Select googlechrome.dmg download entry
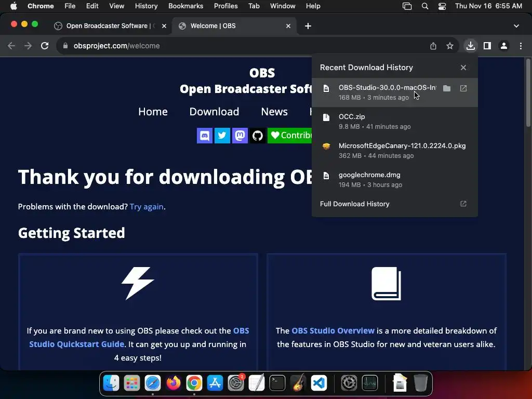The image size is (532, 399). point(395,180)
